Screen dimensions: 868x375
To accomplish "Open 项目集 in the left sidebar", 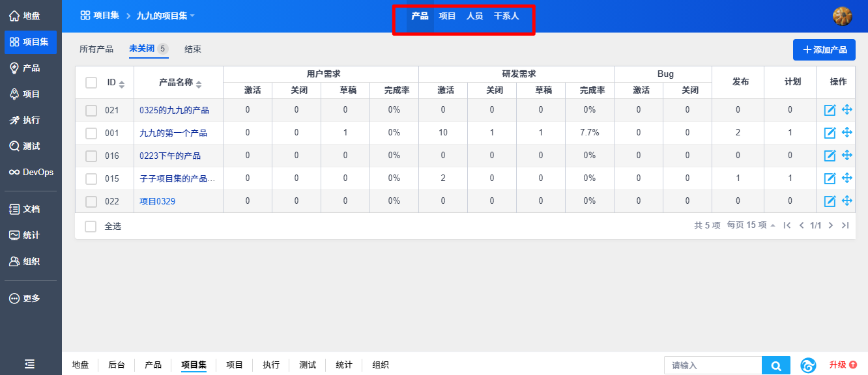I will (x=31, y=42).
